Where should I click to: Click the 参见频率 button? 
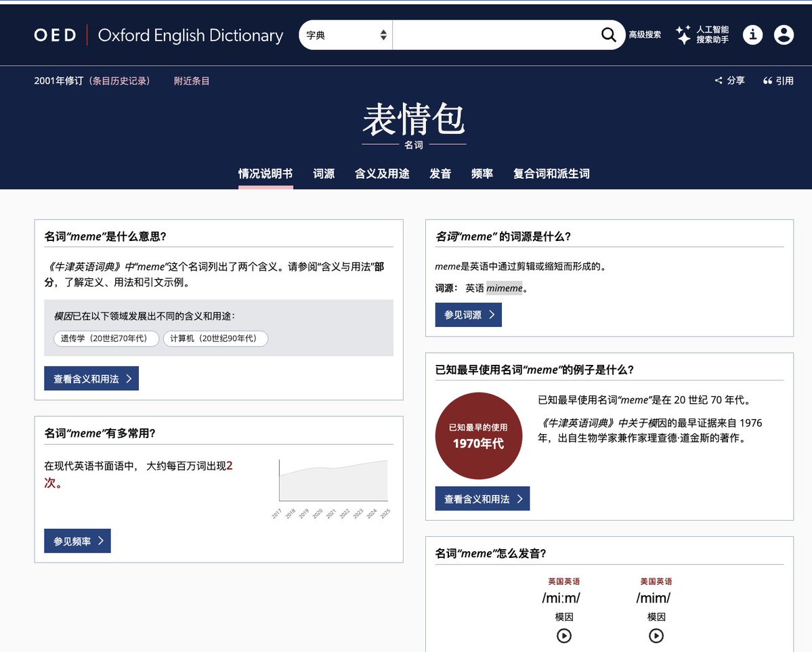tap(77, 541)
